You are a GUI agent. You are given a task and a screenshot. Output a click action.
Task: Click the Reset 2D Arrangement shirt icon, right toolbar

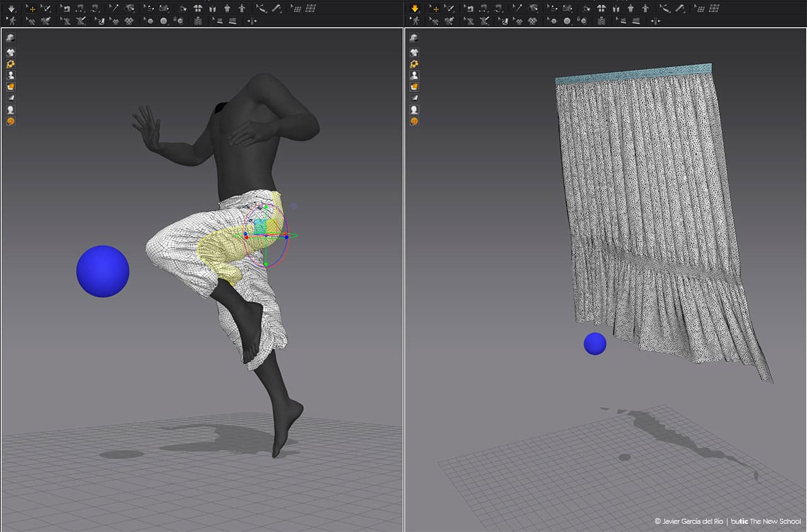(601, 9)
